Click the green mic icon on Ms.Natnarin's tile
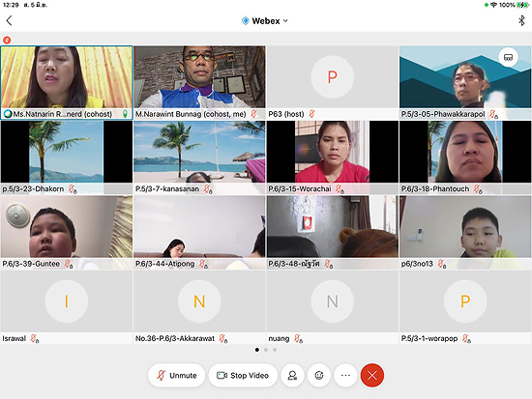This screenshot has height=399, width=532. (125, 114)
